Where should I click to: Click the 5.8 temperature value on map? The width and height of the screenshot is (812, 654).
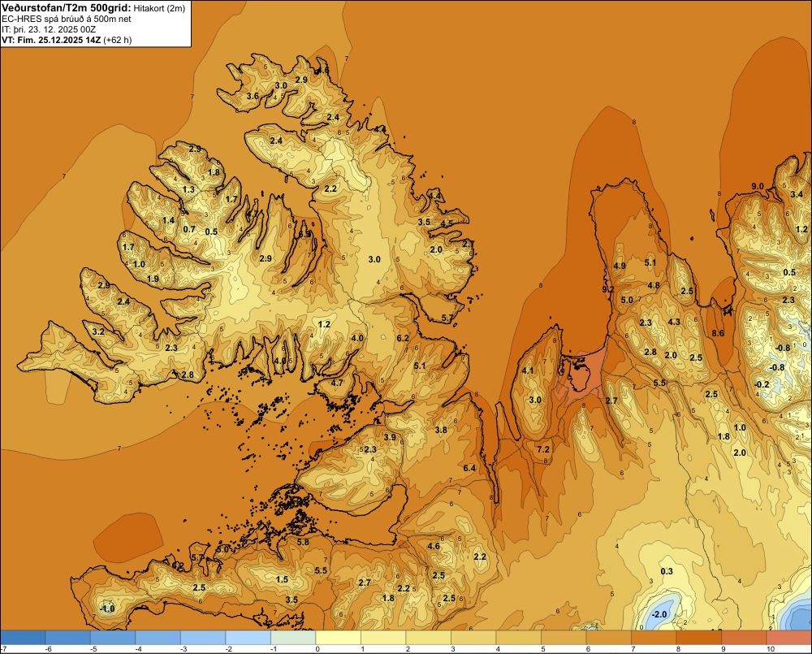point(303,542)
